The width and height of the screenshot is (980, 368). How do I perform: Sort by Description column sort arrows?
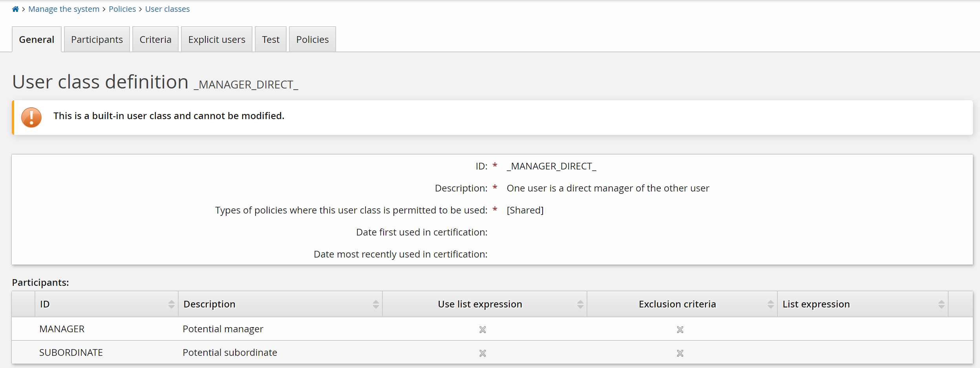click(x=376, y=304)
